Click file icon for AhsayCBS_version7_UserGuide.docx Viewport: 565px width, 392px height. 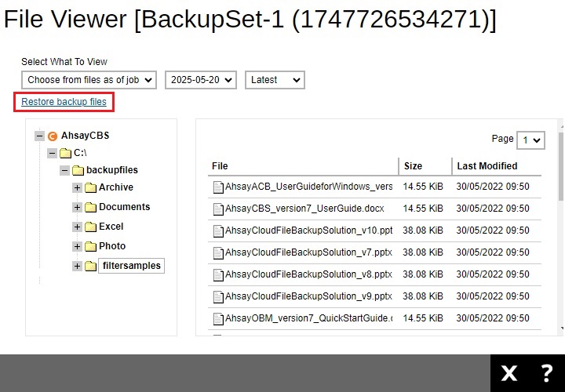218,209
